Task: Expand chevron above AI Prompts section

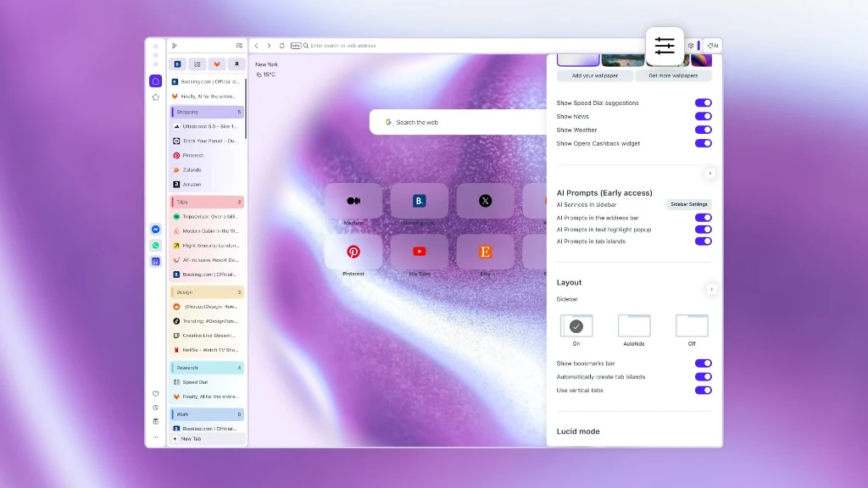Action: click(709, 174)
